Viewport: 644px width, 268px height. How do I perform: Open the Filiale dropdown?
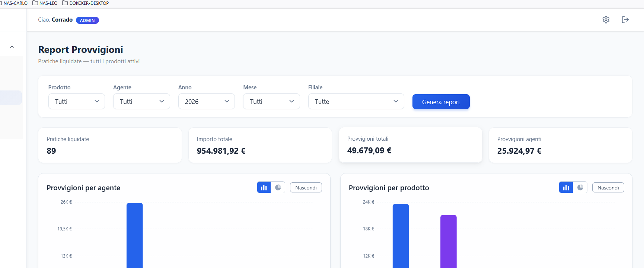click(356, 102)
